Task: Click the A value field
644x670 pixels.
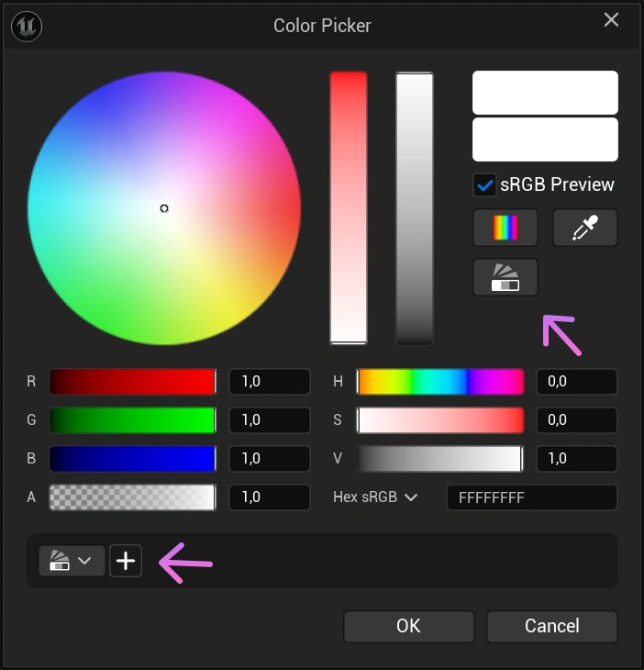Action: [270, 497]
